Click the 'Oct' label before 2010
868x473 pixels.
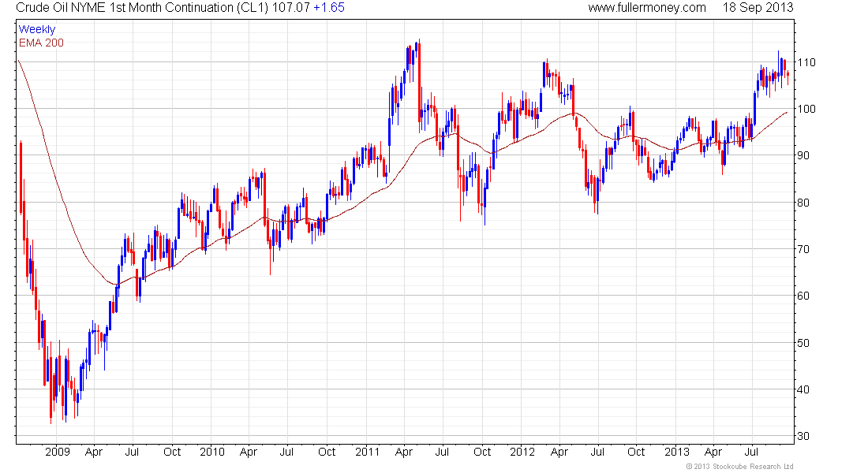pyautogui.click(x=171, y=452)
